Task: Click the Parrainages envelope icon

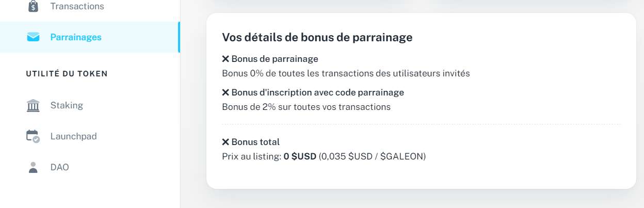Action: (33, 37)
